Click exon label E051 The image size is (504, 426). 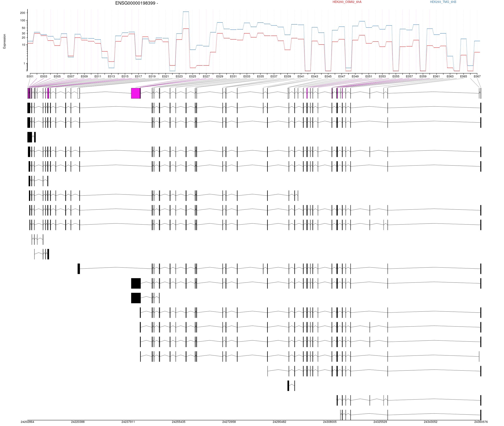point(369,77)
